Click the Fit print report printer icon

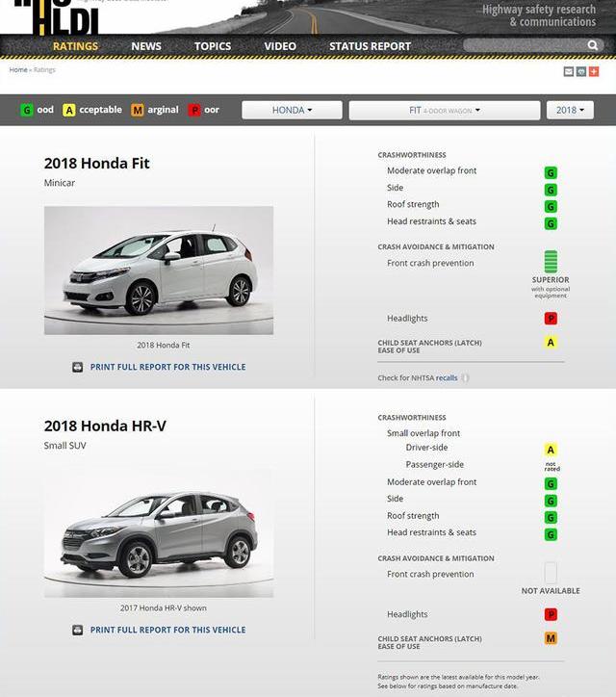coord(78,367)
